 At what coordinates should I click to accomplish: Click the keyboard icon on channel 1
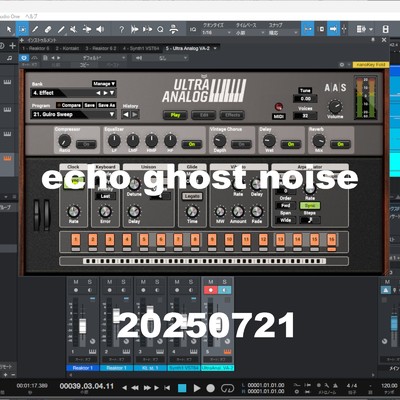92,352
